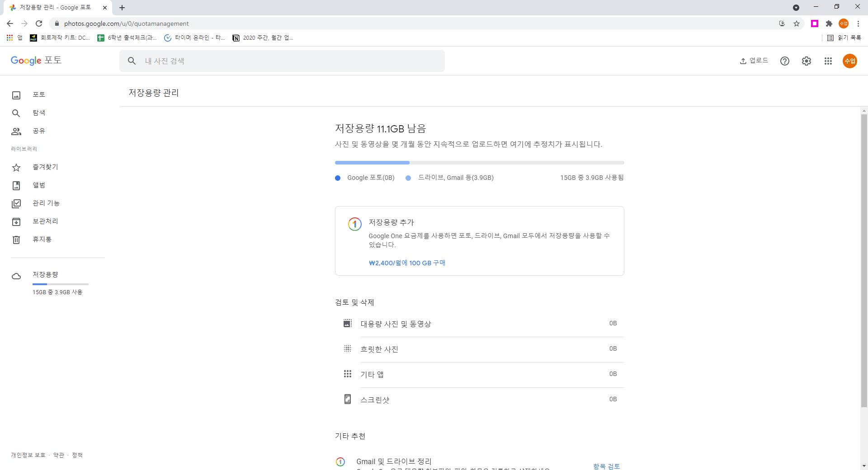Image resolution: width=868 pixels, height=470 pixels.
Task: Open the 타이머 온라인 bookmark
Action: (194, 38)
